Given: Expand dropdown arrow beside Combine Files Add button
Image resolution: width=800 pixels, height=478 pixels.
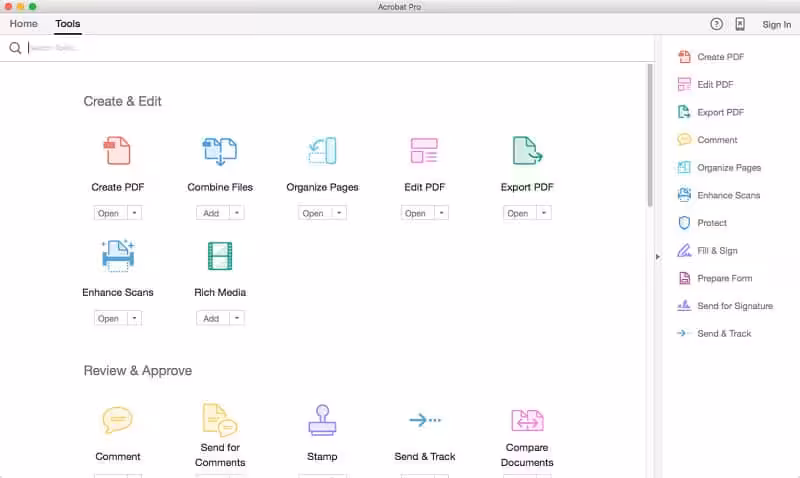Looking at the screenshot, I should (237, 213).
